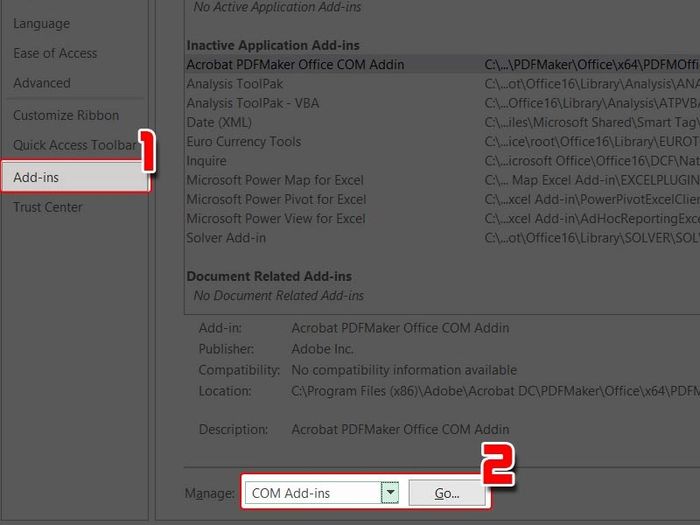Select the Analysis ToolPak add-in
The image size is (700, 525).
pos(235,84)
